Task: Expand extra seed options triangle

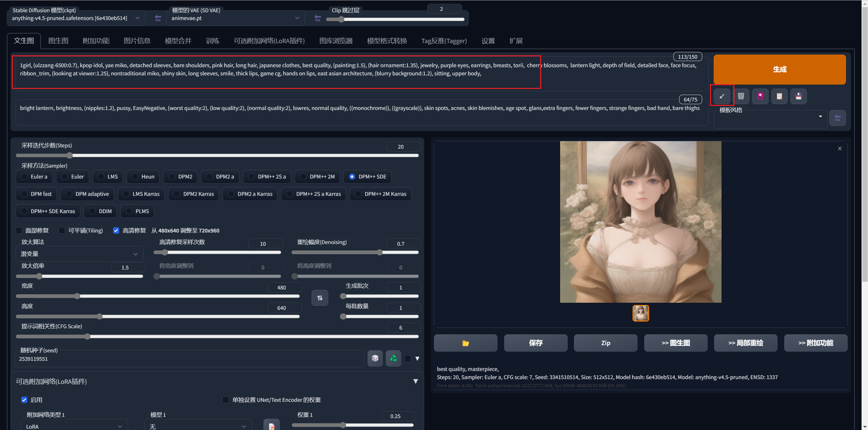Action: [417, 359]
